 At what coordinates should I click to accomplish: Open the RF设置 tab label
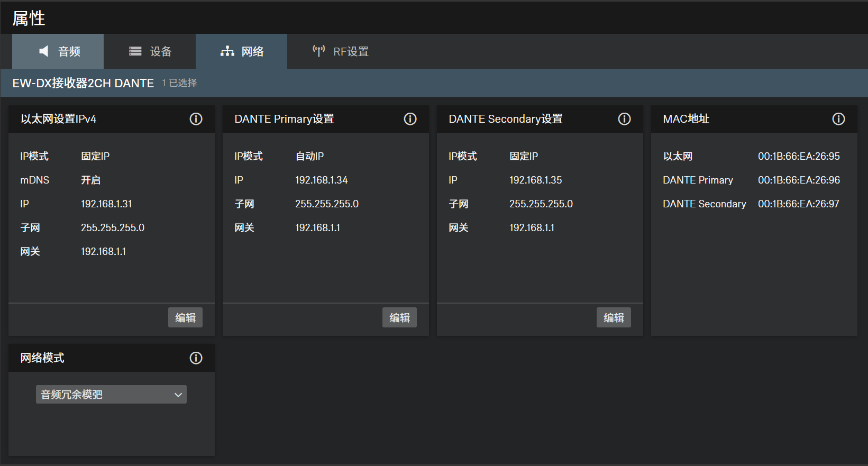tap(351, 51)
